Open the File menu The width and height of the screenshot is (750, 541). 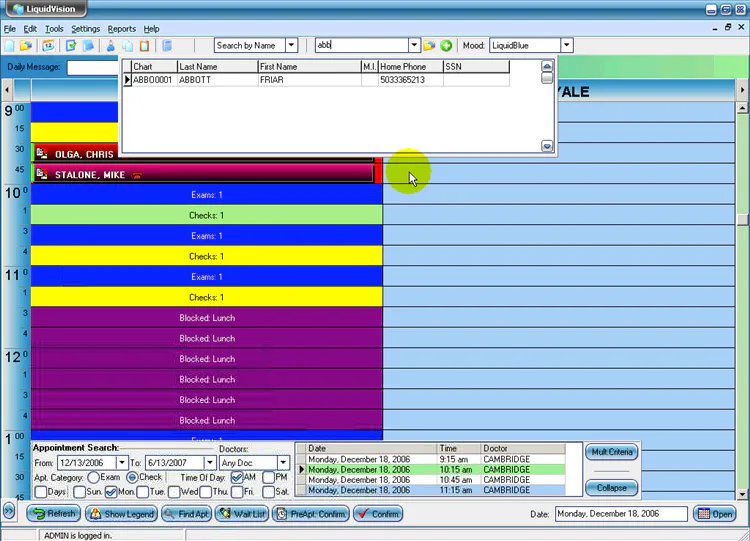pyautogui.click(x=10, y=29)
